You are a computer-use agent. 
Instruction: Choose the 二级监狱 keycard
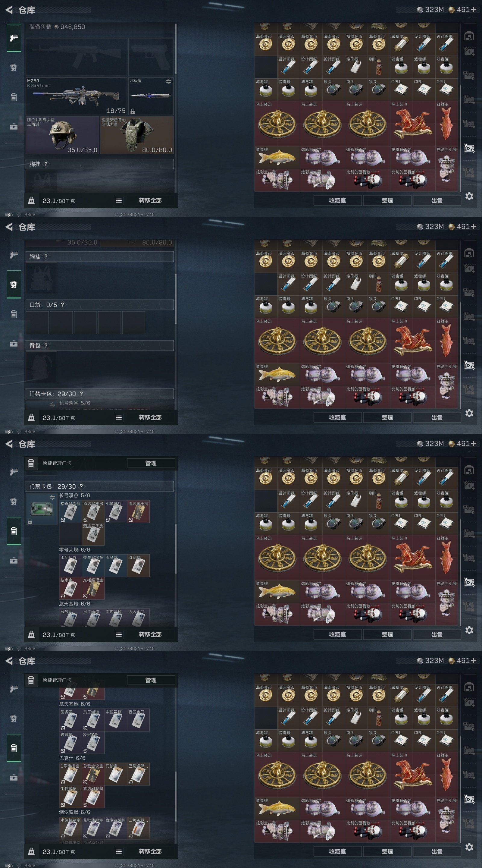click(138, 828)
